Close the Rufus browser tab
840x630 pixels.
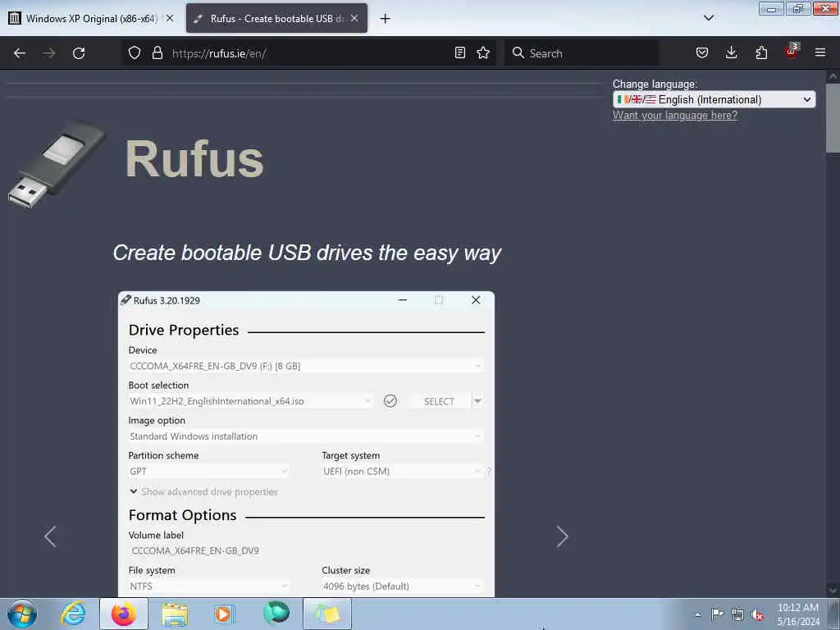pos(354,18)
